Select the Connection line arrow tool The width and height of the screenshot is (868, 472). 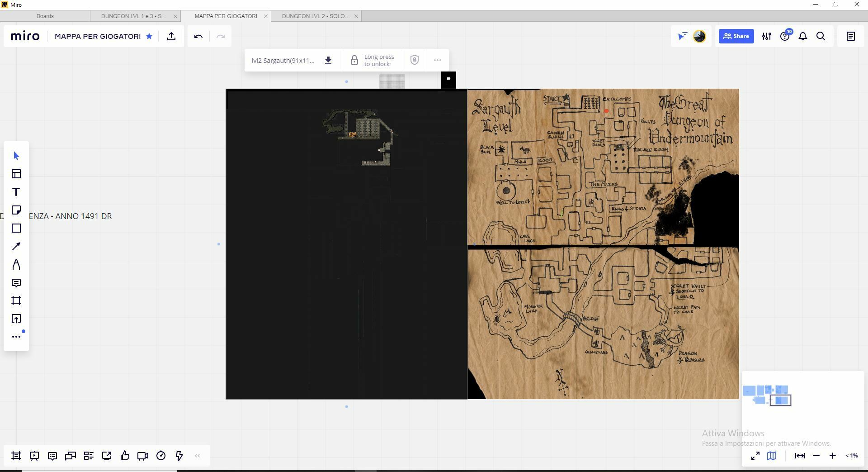(x=16, y=247)
